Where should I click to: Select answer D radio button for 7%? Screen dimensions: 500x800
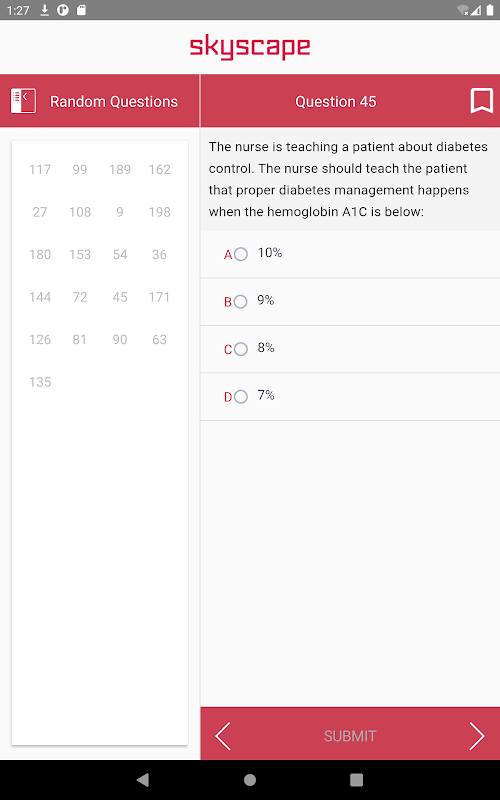click(241, 396)
